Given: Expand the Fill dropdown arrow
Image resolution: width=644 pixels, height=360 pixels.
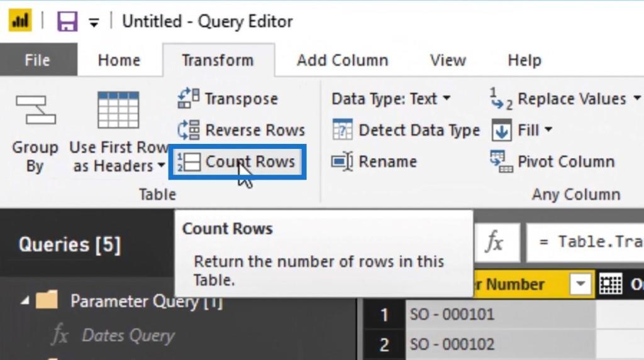Looking at the screenshot, I should 548,130.
